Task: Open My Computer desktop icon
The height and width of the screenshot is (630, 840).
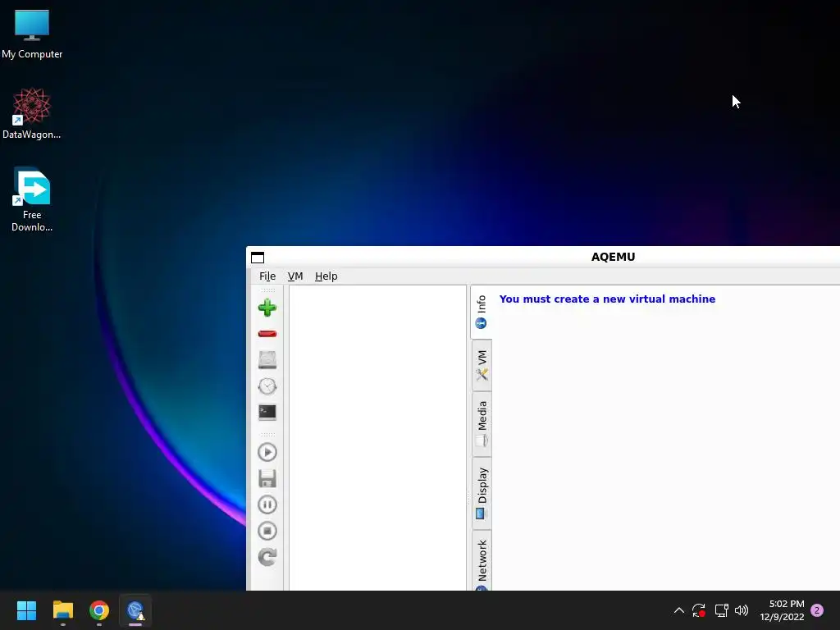Action: click(32, 34)
